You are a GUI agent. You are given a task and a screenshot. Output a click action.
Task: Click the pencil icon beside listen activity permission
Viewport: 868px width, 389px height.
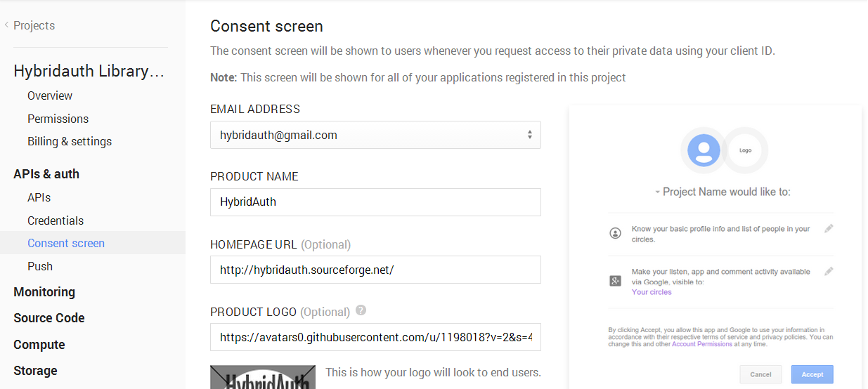tap(829, 272)
